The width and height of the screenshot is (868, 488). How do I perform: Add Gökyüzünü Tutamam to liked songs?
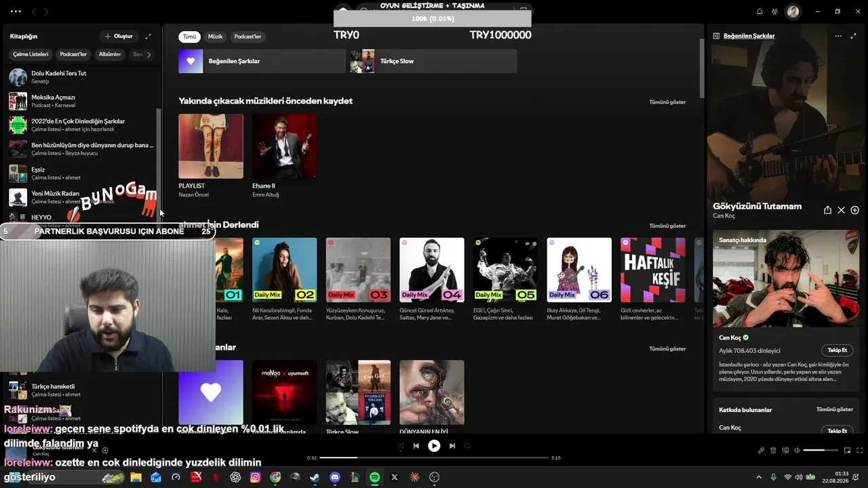click(x=854, y=210)
